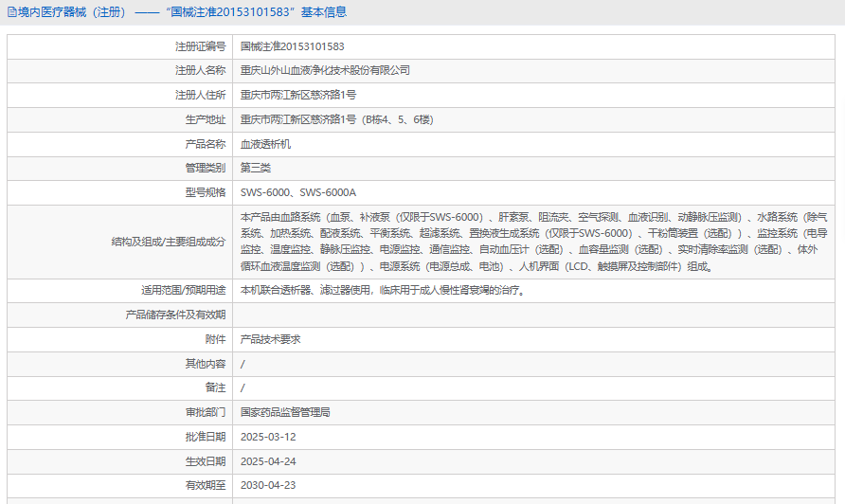Click the structure description paragraph starting 本产品由血路系统
845x504 pixels.
[x=533, y=242]
